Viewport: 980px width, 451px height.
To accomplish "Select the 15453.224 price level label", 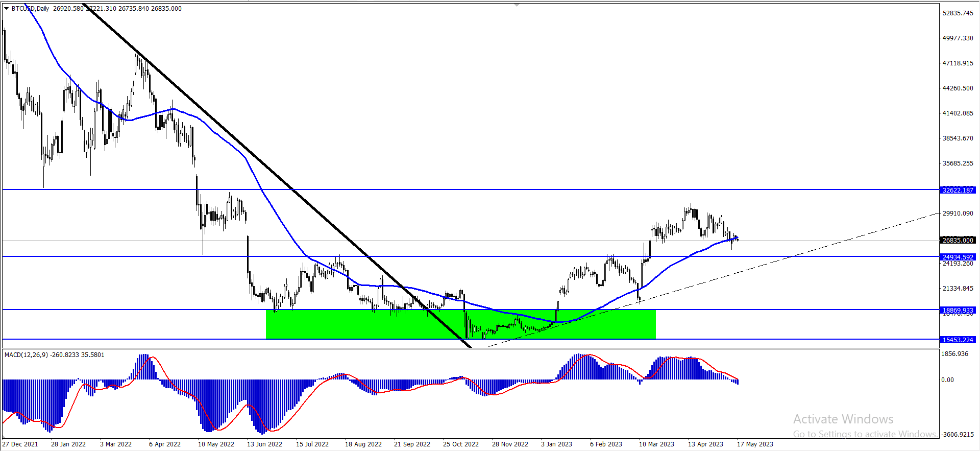I will [958, 340].
